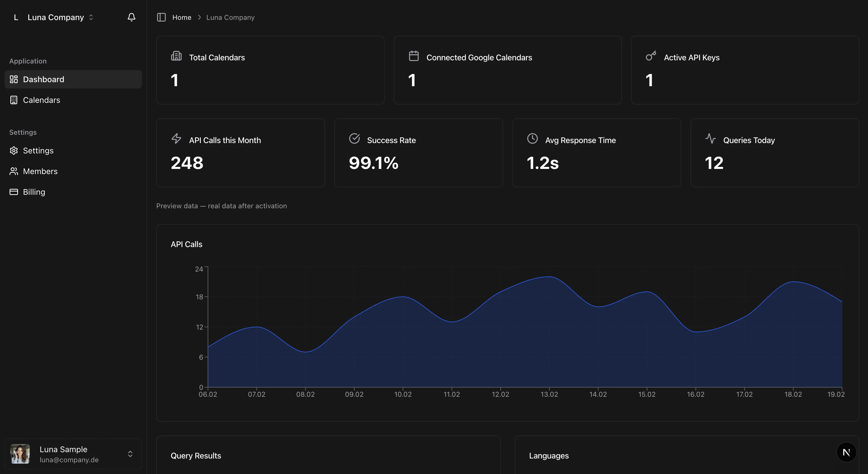Click the user menu chevron arrows
Viewport: 868px width, 474px height.
pos(130,454)
